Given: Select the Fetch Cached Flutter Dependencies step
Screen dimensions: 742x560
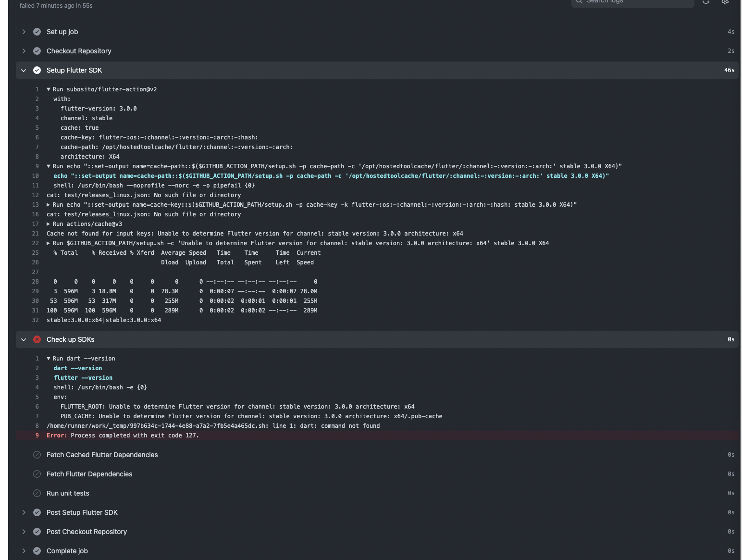Looking at the screenshot, I should point(102,455).
